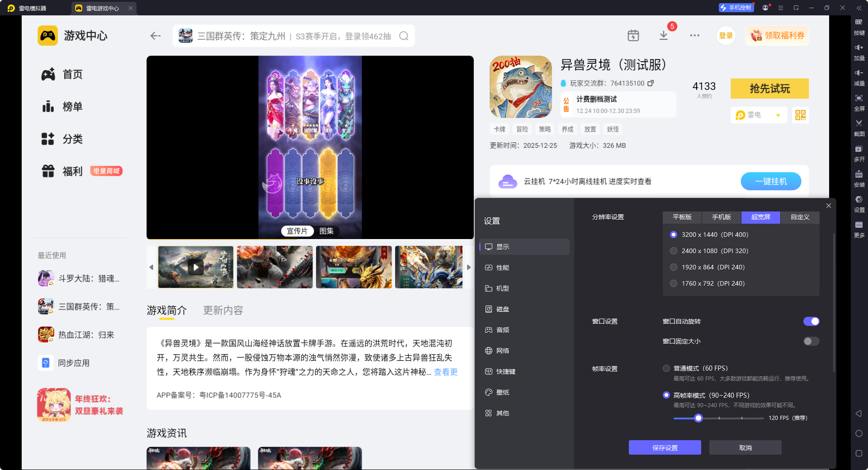
Task: Expand description with 查看更 link
Action: [x=446, y=371]
